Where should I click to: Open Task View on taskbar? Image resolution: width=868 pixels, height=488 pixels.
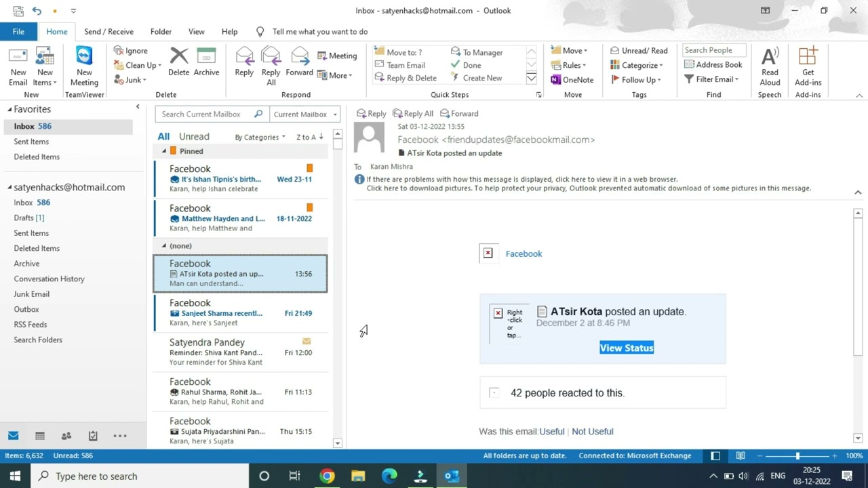point(294,476)
